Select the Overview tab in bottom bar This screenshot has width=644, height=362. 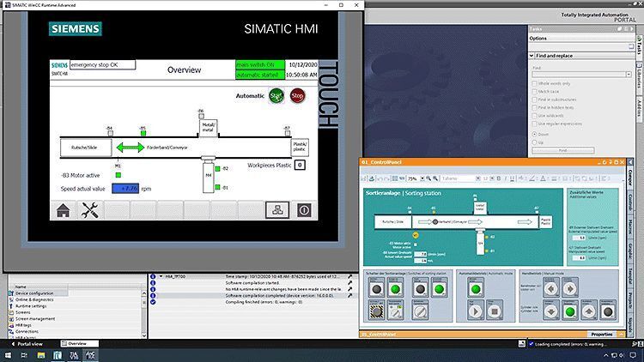79,343
